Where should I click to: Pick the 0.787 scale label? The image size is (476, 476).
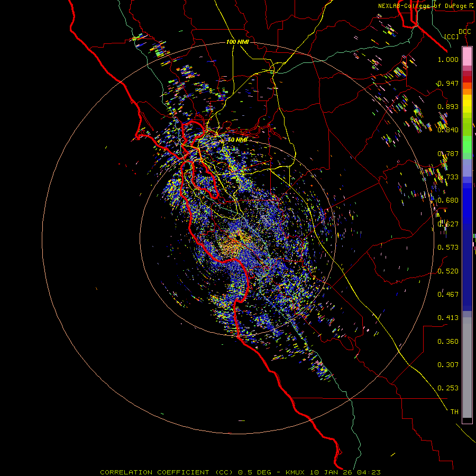click(448, 153)
